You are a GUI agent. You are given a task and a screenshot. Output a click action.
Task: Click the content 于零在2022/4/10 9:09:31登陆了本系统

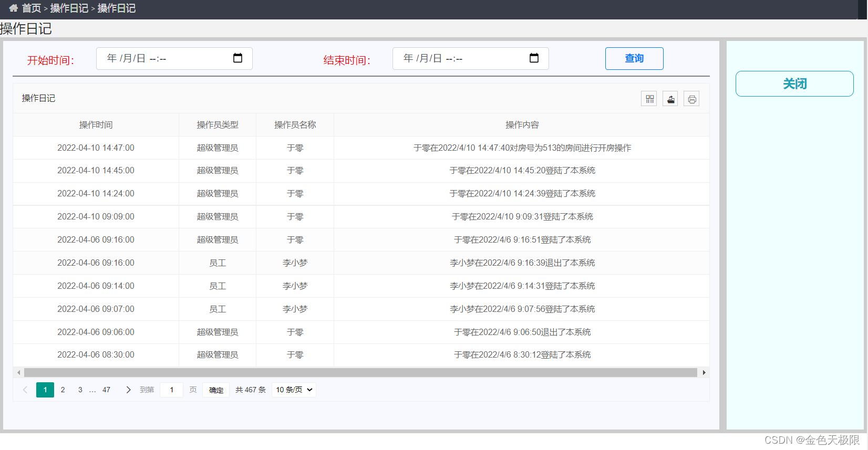click(522, 217)
